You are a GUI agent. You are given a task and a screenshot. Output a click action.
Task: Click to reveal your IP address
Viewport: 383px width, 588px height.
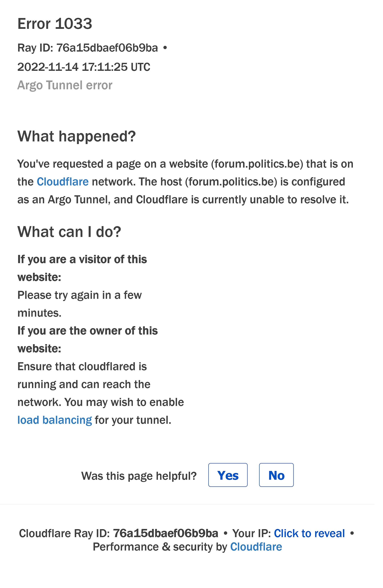pos(309,533)
